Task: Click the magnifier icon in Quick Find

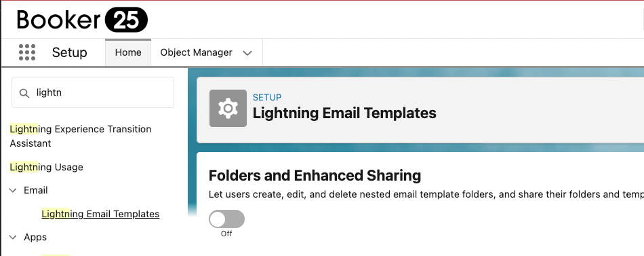Action: pyautogui.click(x=24, y=93)
